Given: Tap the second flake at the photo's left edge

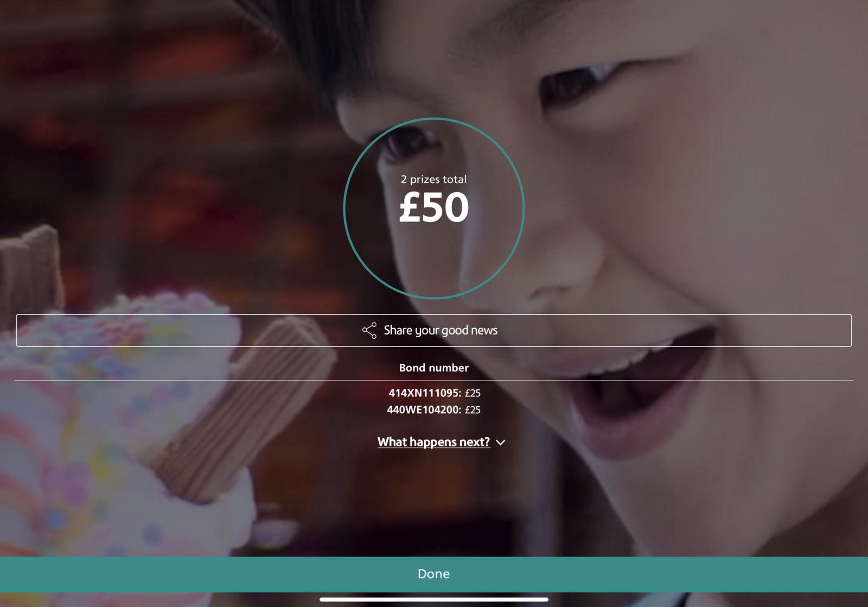Looking at the screenshot, I should tap(30, 271).
